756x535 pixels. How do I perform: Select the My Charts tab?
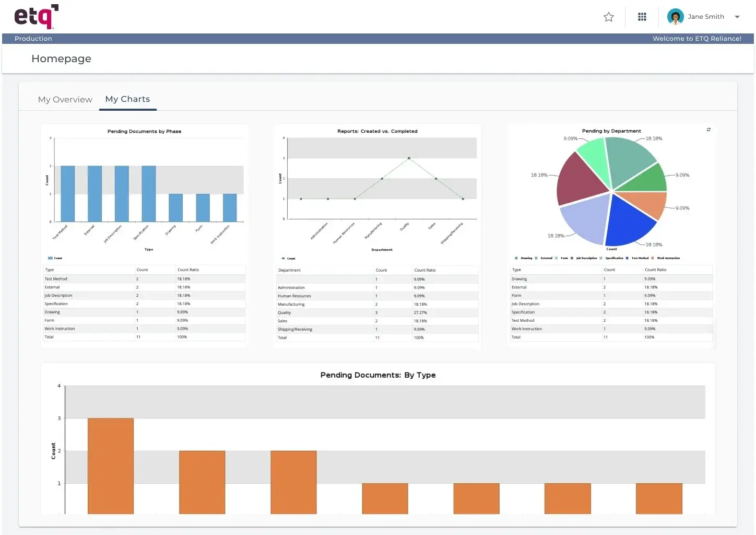[x=127, y=99]
